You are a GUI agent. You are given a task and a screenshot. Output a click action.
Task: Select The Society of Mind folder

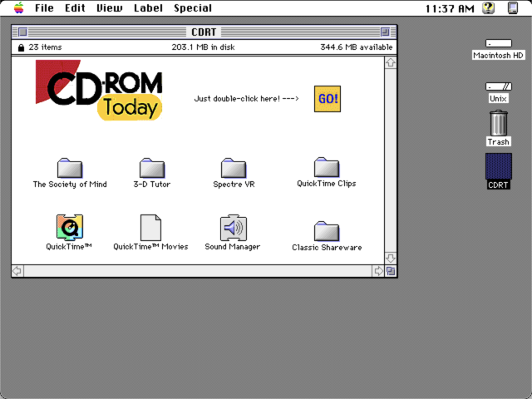pyautogui.click(x=70, y=168)
